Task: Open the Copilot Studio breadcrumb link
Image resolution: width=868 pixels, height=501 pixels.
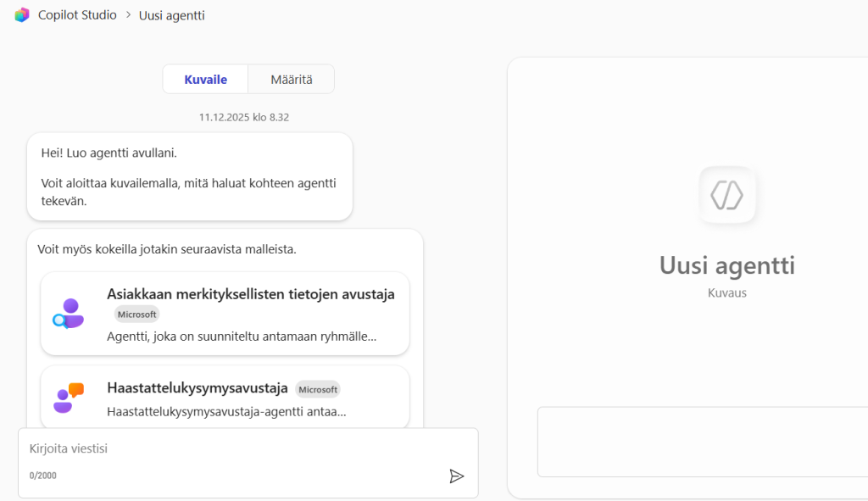Action: click(x=77, y=14)
